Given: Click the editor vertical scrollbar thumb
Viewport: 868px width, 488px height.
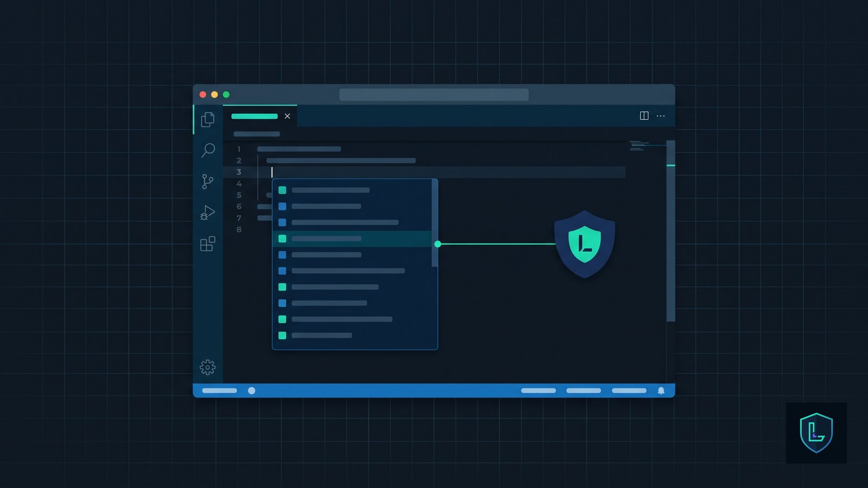Looking at the screenshot, I should 671,231.
